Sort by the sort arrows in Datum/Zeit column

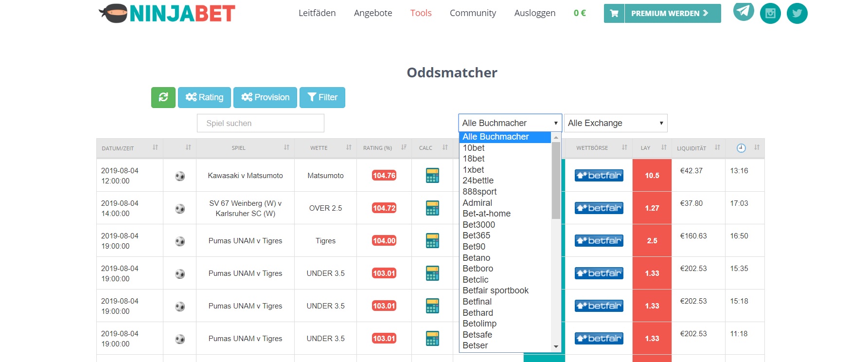[155, 147]
